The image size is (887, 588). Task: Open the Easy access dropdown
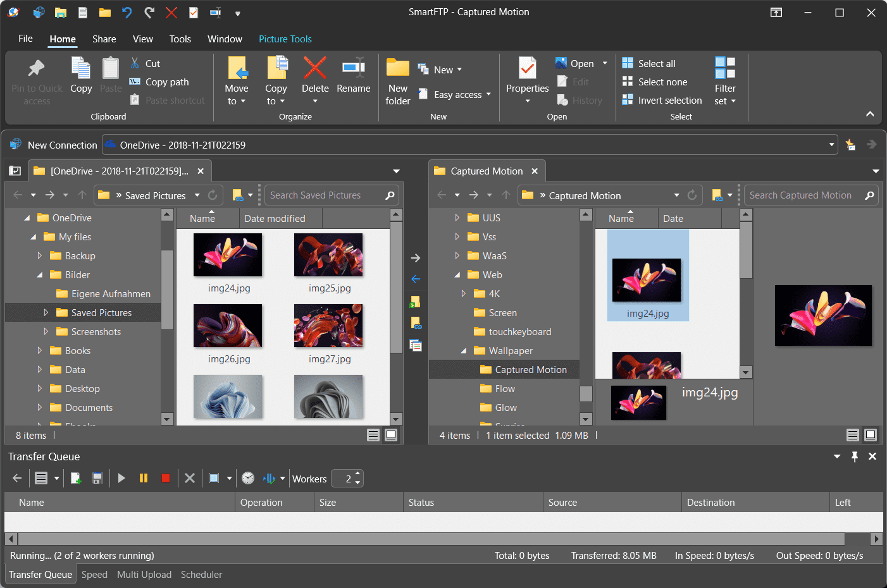pyautogui.click(x=488, y=95)
